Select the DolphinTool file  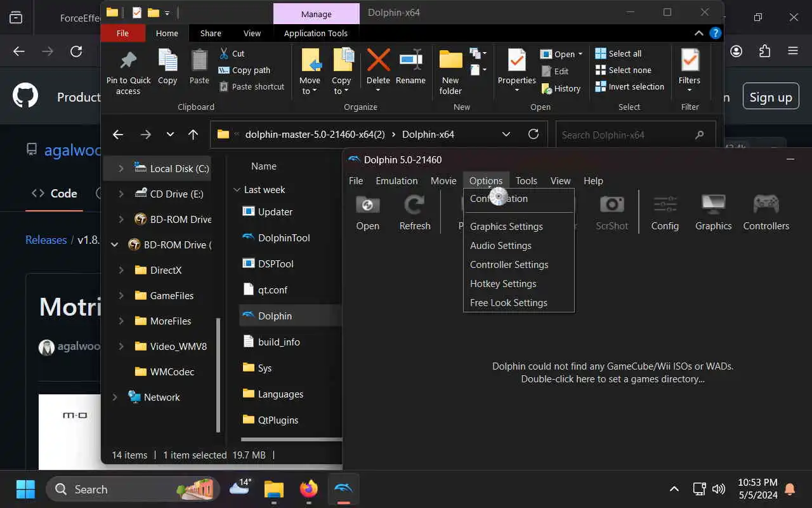click(284, 237)
